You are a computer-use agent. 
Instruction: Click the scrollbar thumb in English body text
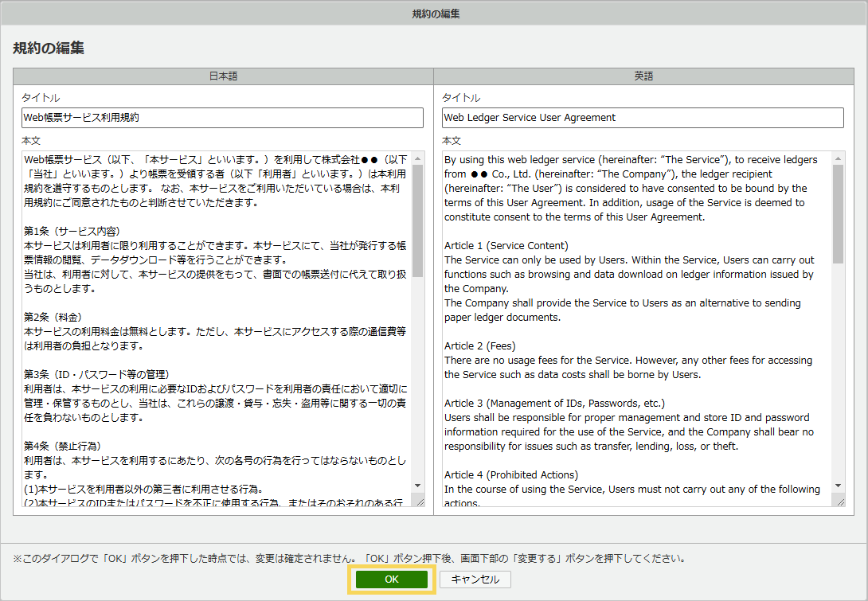click(838, 215)
